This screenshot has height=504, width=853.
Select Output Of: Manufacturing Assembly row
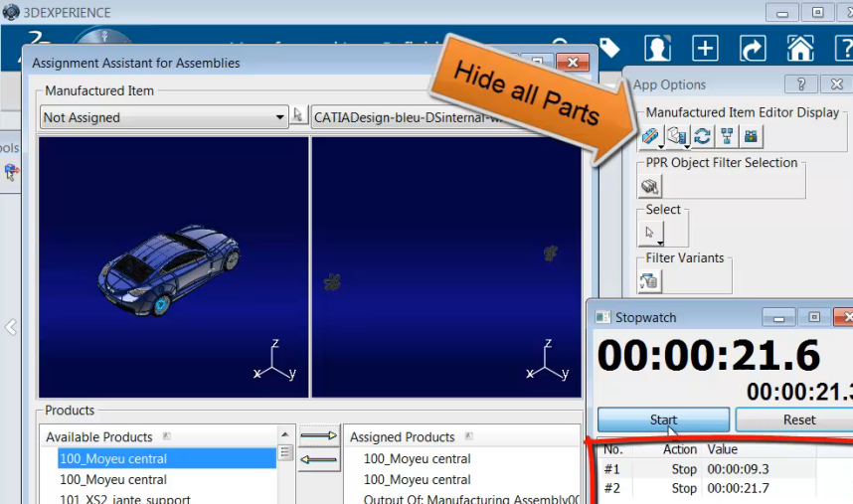[x=471, y=499]
